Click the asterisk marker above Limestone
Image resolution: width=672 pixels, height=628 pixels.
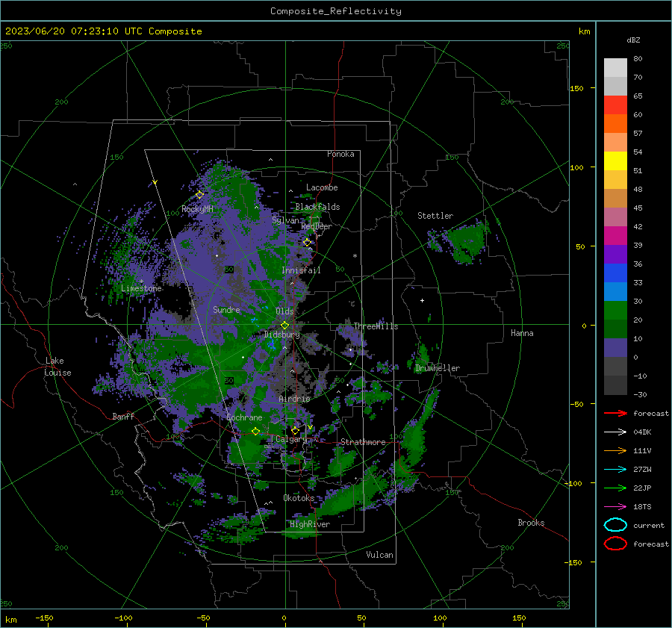click(141, 282)
